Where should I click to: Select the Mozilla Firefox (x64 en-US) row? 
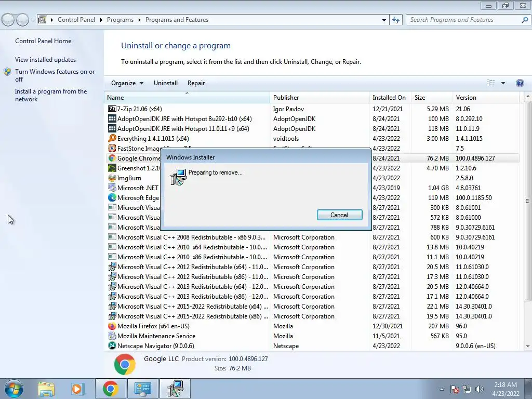click(312, 326)
